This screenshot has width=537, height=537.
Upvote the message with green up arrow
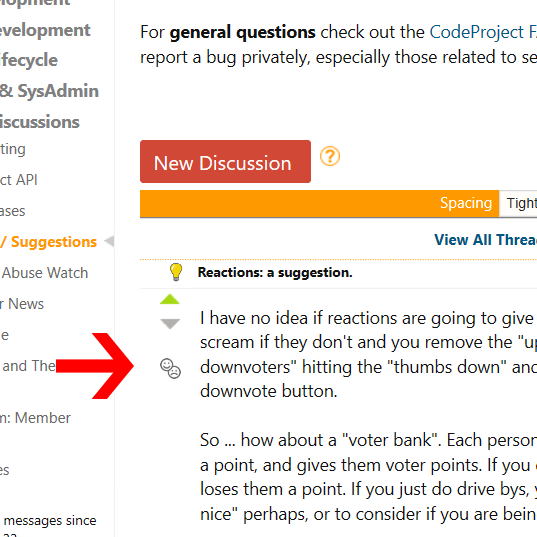click(170, 299)
